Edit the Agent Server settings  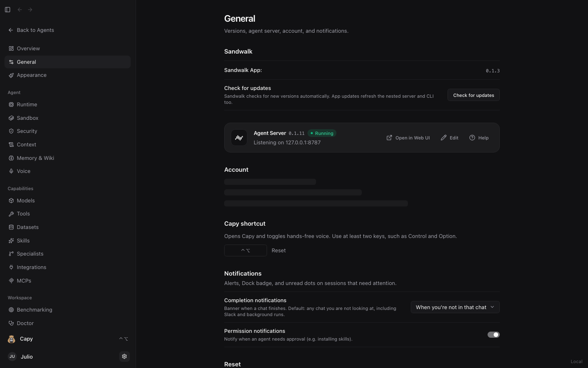[450, 138]
